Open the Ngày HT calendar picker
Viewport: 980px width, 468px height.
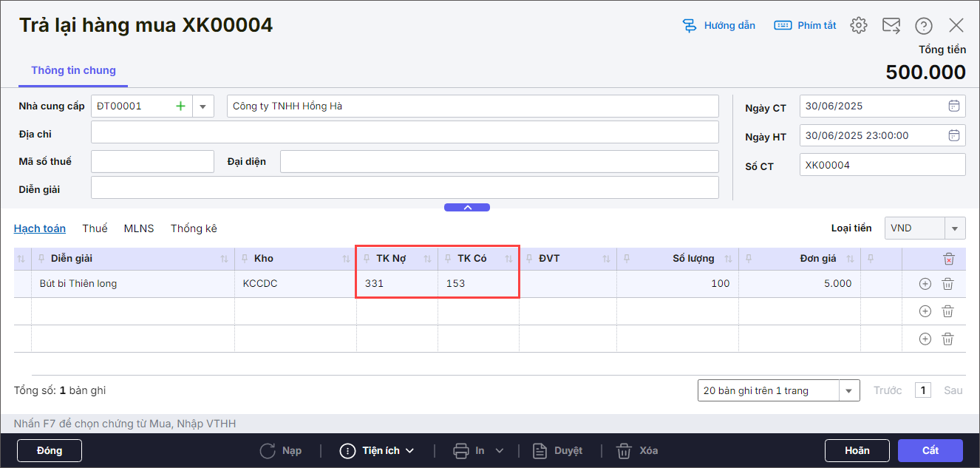[x=954, y=135]
